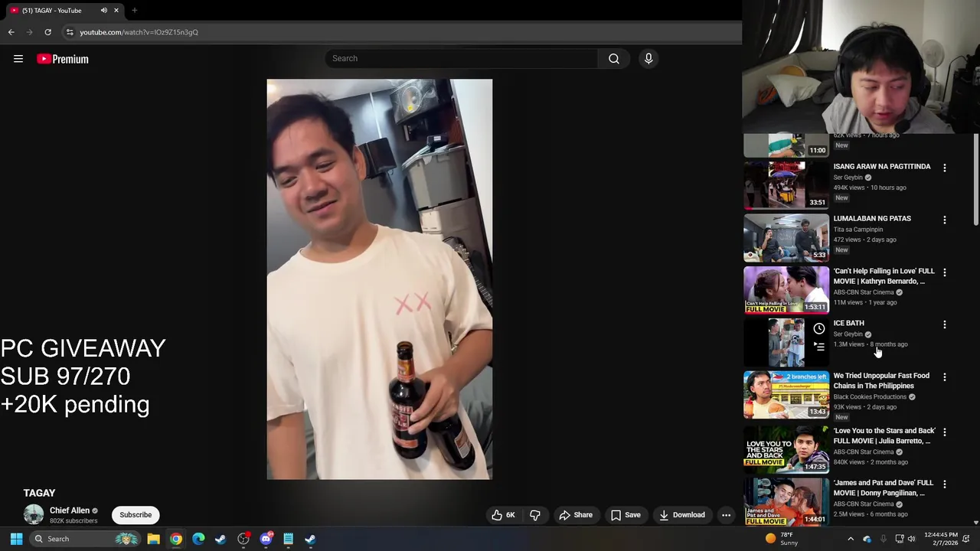The height and width of the screenshot is (551, 980).
Task: Go back with the browser back arrow
Action: pyautogui.click(x=11, y=32)
